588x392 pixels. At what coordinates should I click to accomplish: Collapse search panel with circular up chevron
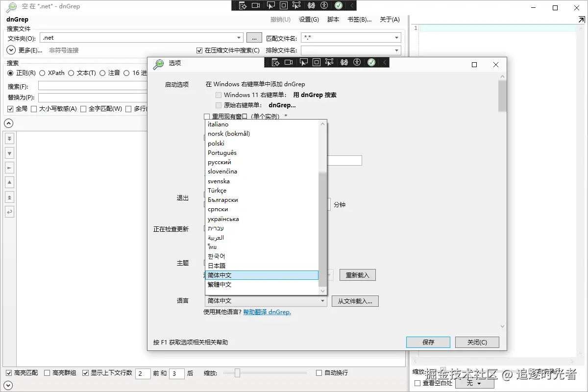(x=8, y=123)
